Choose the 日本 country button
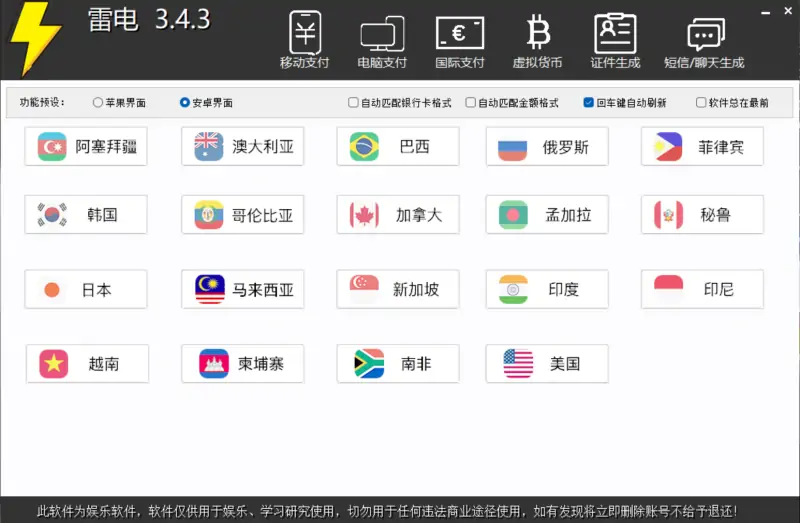800x523 pixels. coord(86,290)
